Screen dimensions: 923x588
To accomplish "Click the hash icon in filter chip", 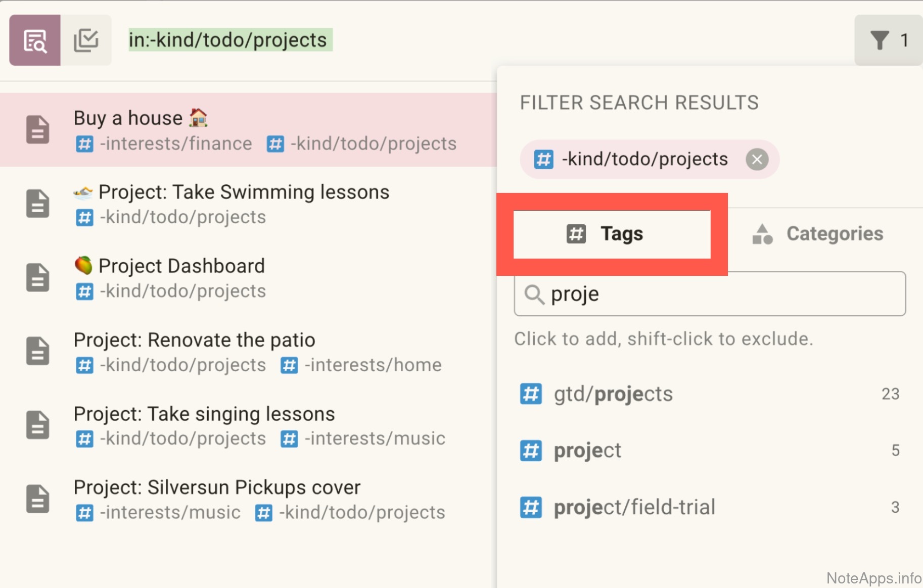I will [x=543, y=160].
